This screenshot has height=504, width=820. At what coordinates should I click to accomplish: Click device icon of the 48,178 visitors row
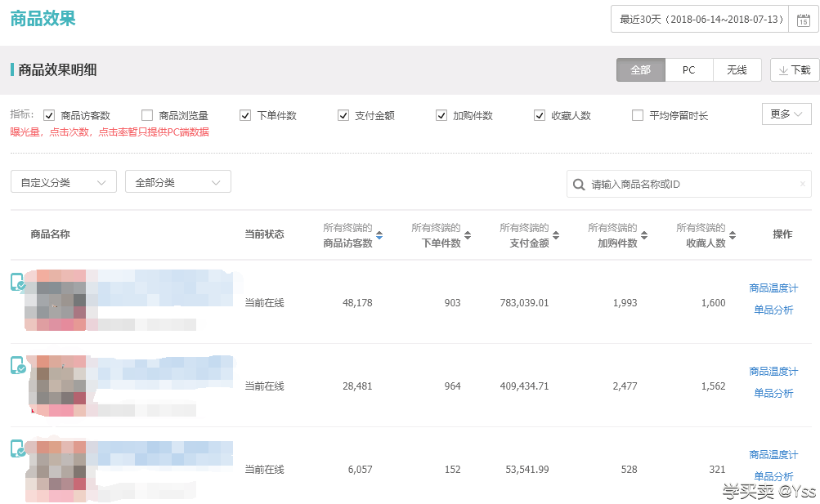point(17,282)
